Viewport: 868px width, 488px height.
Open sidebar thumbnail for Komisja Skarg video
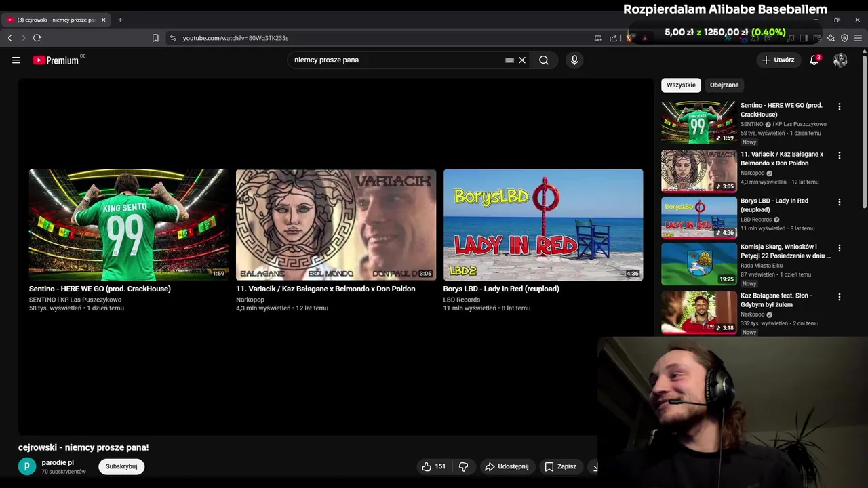[698, 264]
